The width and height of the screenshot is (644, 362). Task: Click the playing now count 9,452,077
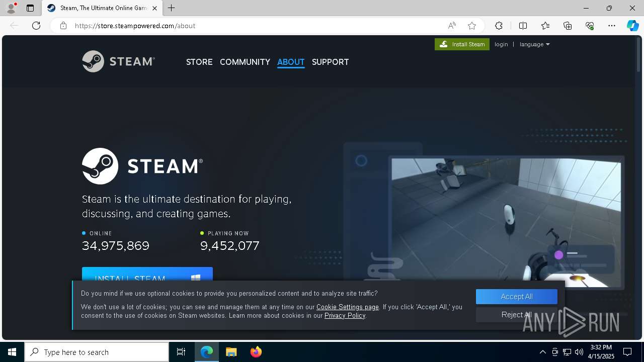(x=230, y=246)
